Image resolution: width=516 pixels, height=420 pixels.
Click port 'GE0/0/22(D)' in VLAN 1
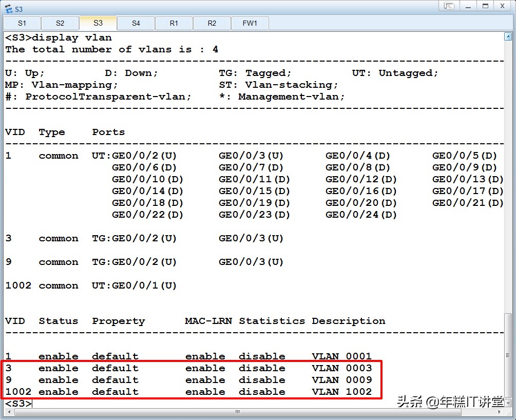pos(147,215)
